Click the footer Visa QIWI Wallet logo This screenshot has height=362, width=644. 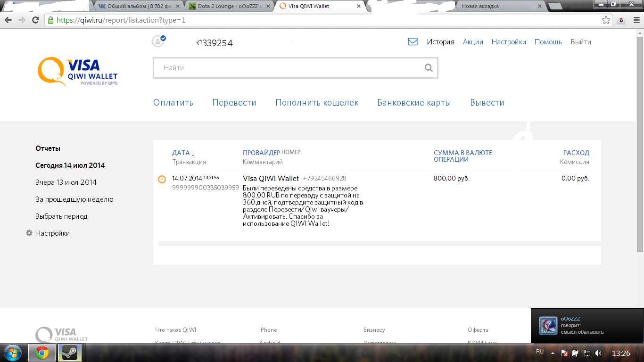(62, 334)
